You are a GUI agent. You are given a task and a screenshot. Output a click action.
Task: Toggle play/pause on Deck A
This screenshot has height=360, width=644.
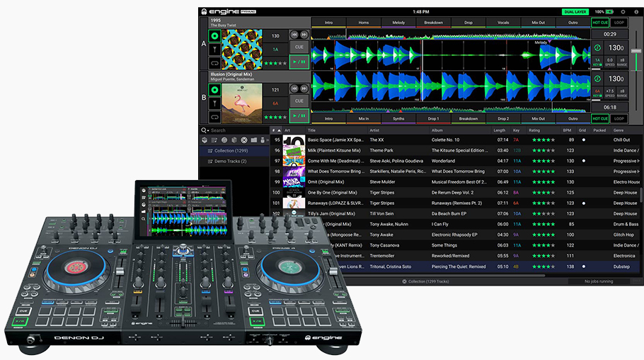299,62
